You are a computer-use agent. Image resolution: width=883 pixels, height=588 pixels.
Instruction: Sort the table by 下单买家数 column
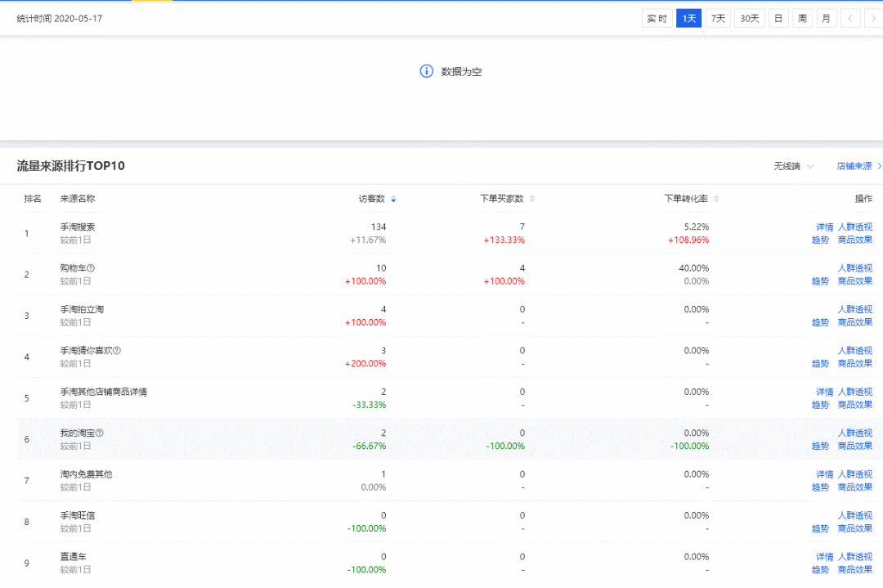tap(532, 199)
